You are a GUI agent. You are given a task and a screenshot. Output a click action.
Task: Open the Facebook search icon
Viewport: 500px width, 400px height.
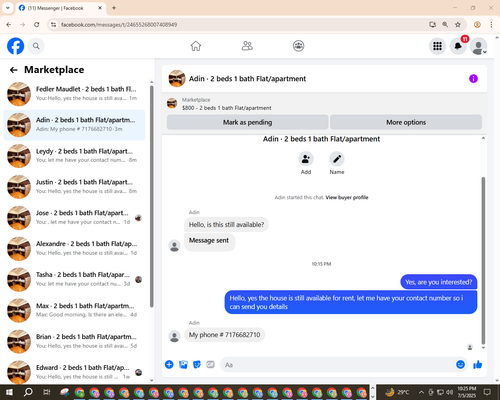pos(36,46)
